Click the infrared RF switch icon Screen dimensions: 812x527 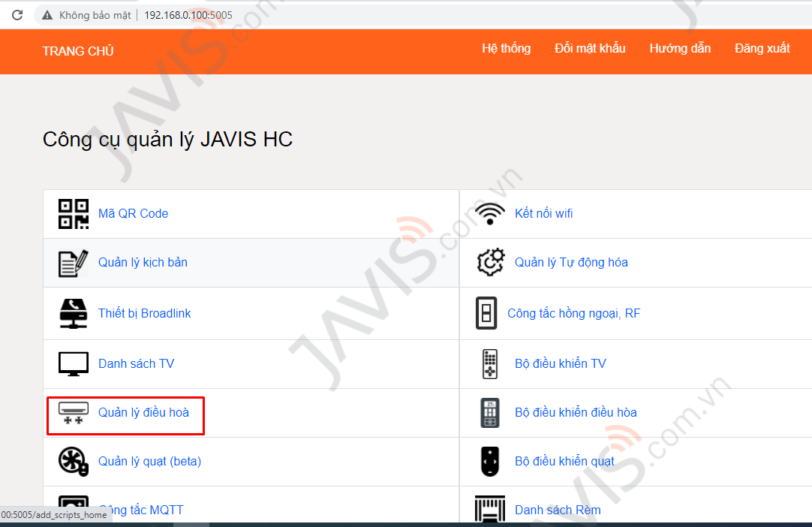coord(486,313)
